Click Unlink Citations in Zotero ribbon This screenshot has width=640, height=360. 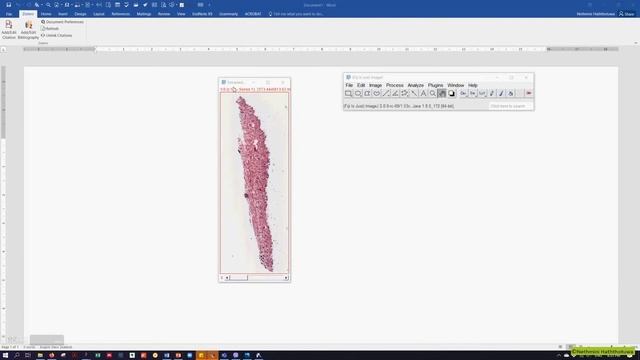pos(56,36)
